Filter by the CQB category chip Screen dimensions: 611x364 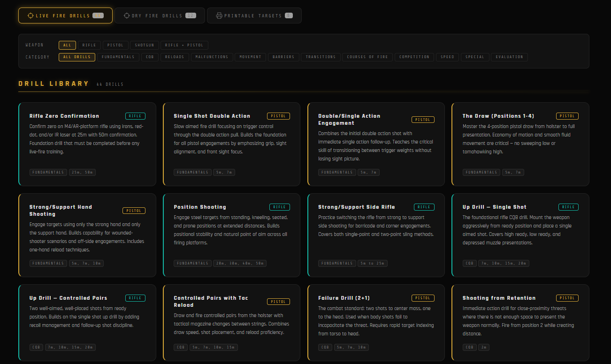150,57
